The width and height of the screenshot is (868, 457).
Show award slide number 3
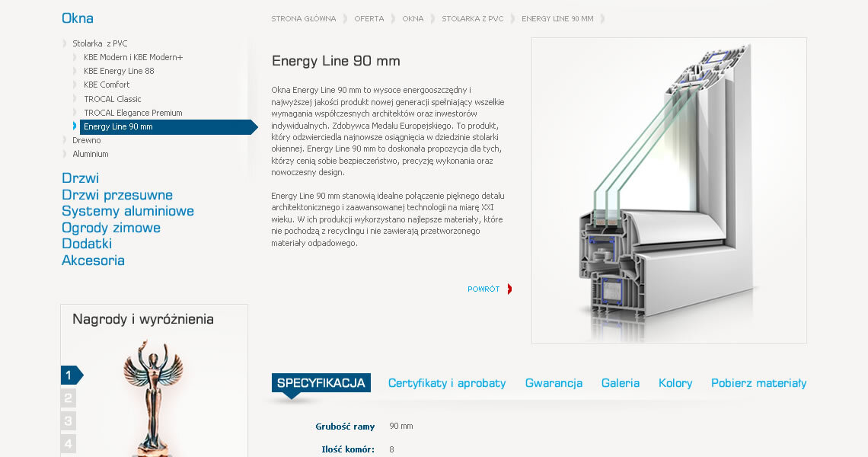(69, 420)
